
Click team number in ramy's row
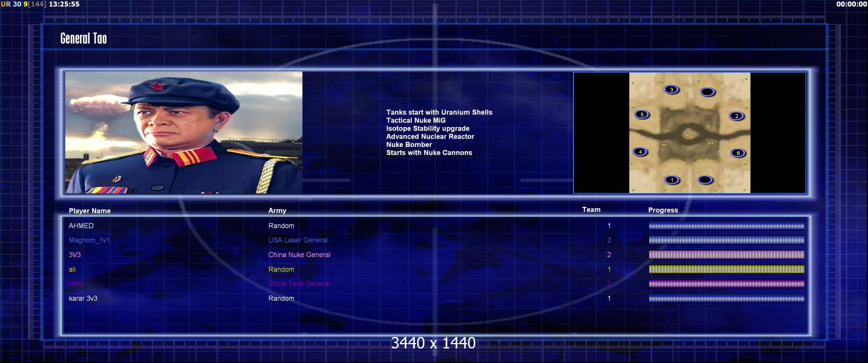(609, 284)
